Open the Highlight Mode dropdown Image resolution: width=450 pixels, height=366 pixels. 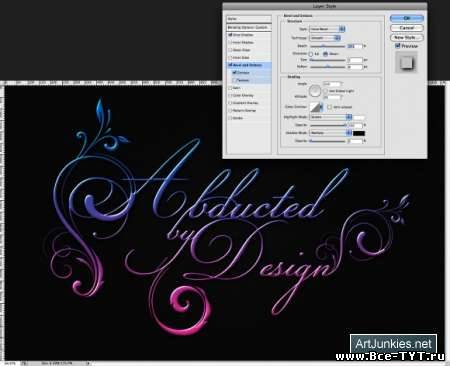pos(331,117)
